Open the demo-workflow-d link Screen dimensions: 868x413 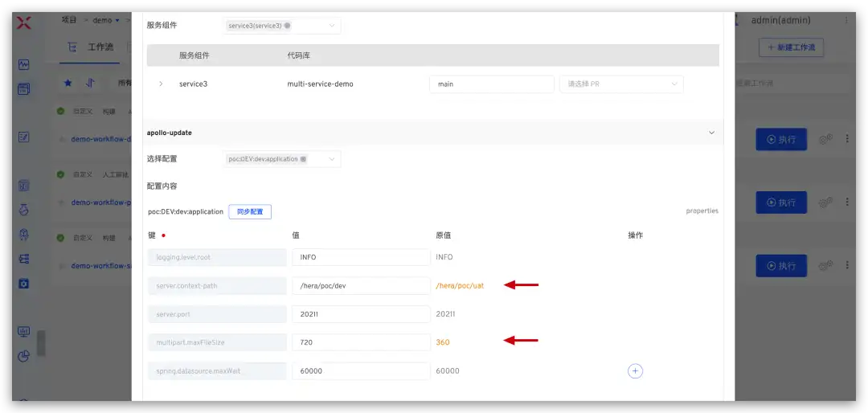(x=100, y=140)
